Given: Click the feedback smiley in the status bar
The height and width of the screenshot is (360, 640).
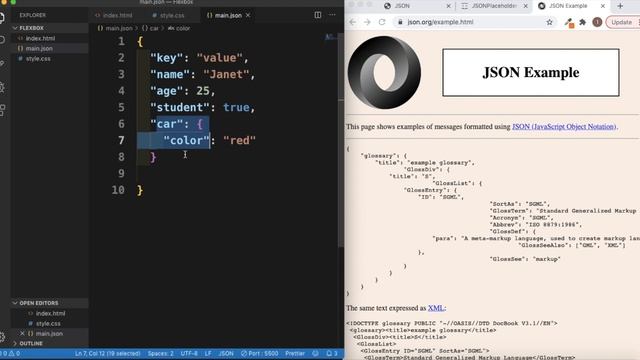Looking at the screenshot, I should click(315, 353).
